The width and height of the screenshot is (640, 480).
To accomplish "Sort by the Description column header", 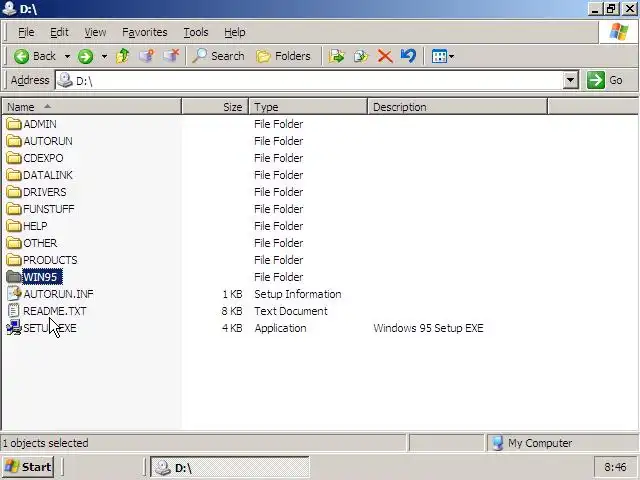I will 458,107.
